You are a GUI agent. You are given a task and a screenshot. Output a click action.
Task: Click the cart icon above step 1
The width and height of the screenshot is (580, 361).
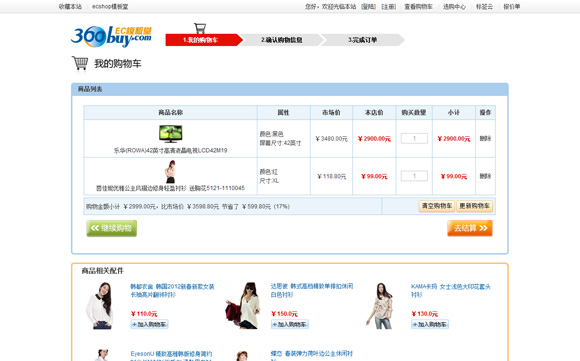click(x=200, y=28)
